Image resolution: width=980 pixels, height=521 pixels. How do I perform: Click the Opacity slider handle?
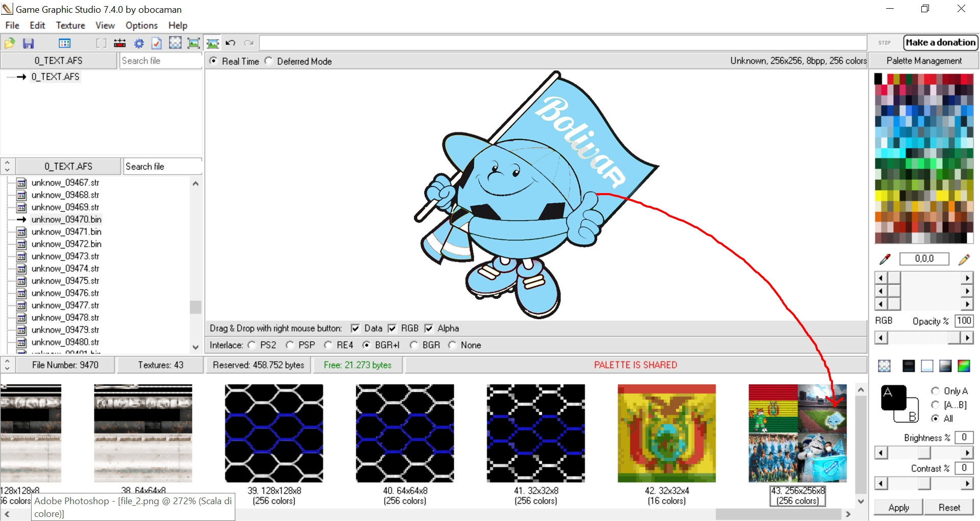pos(954,338)
